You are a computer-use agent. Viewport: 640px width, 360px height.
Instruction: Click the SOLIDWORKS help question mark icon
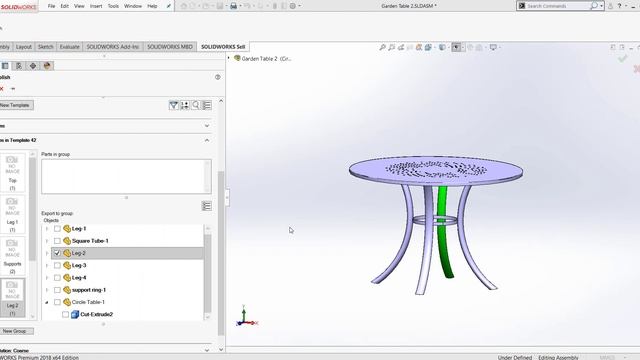pos(619,6)
